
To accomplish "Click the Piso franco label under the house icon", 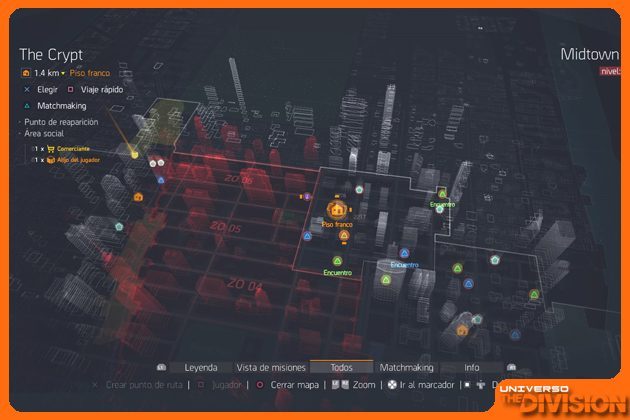I will 337,225.
